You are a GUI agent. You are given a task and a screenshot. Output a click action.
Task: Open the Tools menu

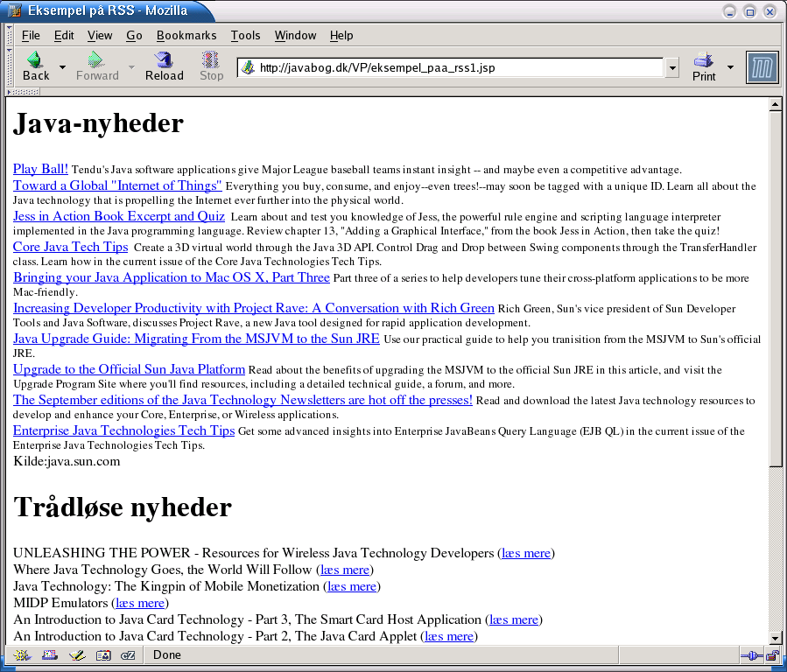[245, 35]
